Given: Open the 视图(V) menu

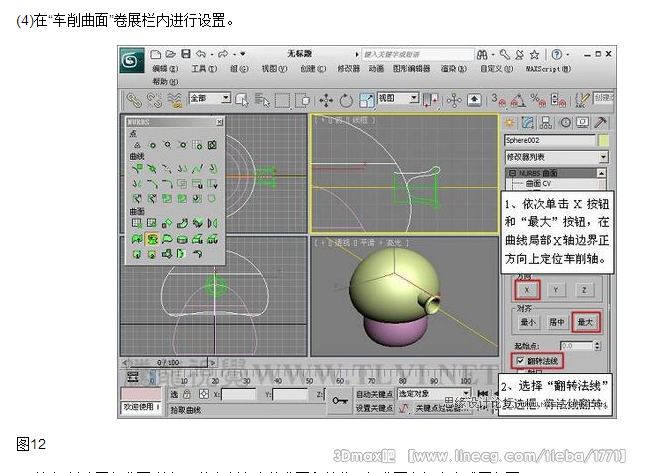Looking at the screenshot, I should (x=274, y=69).
